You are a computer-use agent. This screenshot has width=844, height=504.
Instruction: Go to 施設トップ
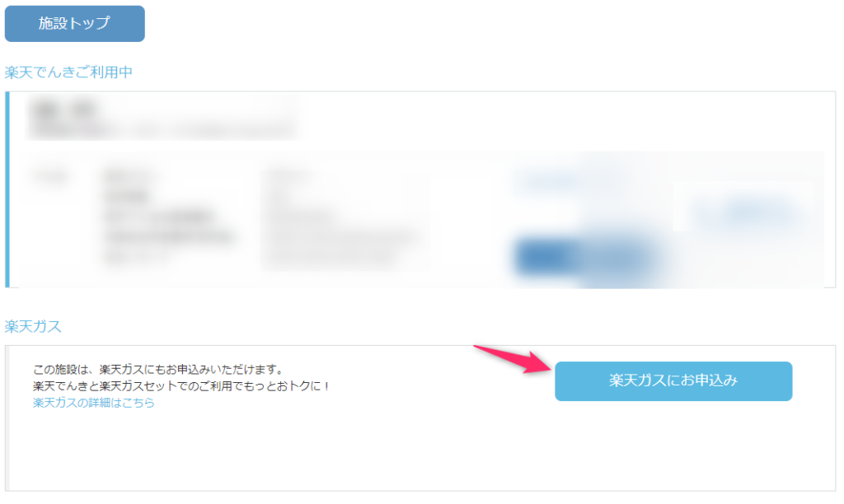pyautogui.click(x=75, y=24)
